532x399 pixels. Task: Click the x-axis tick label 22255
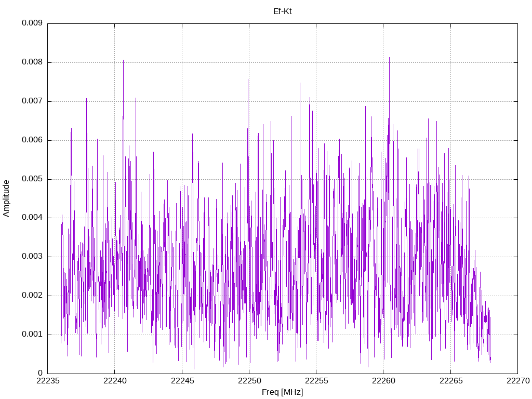coord(316,381)
